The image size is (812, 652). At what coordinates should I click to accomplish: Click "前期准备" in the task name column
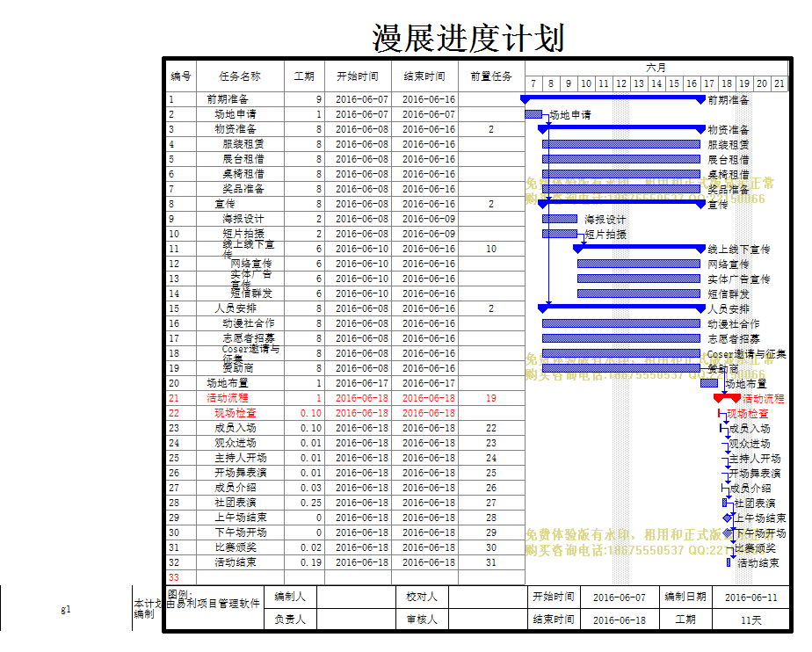click(228, 99)
